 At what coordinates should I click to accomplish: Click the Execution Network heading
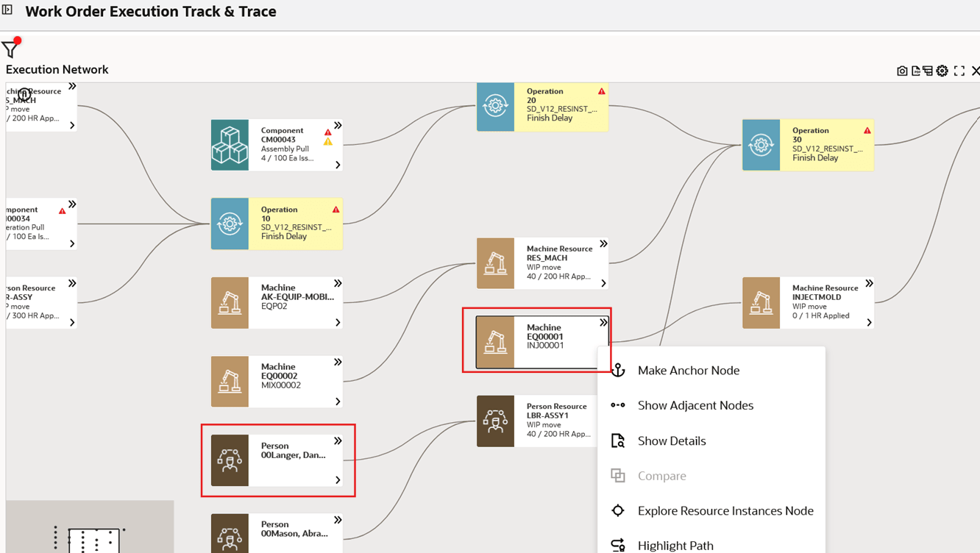[x=57, y=70]
